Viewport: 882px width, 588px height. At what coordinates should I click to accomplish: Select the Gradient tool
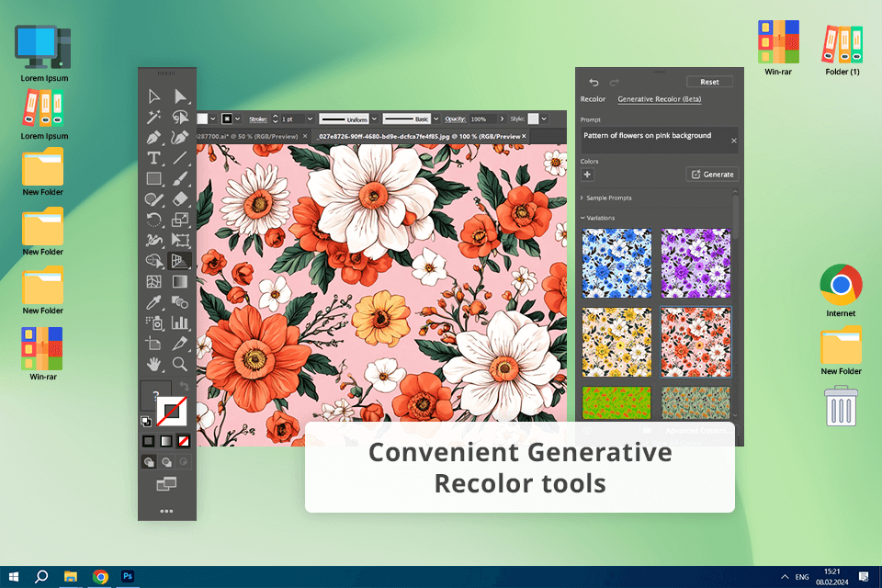(180, 281)
